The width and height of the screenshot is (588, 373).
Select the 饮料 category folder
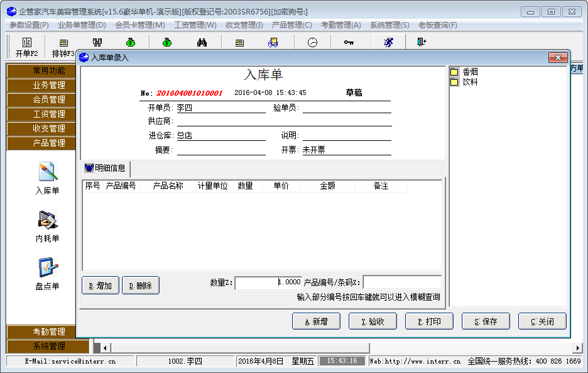point(470,82)
